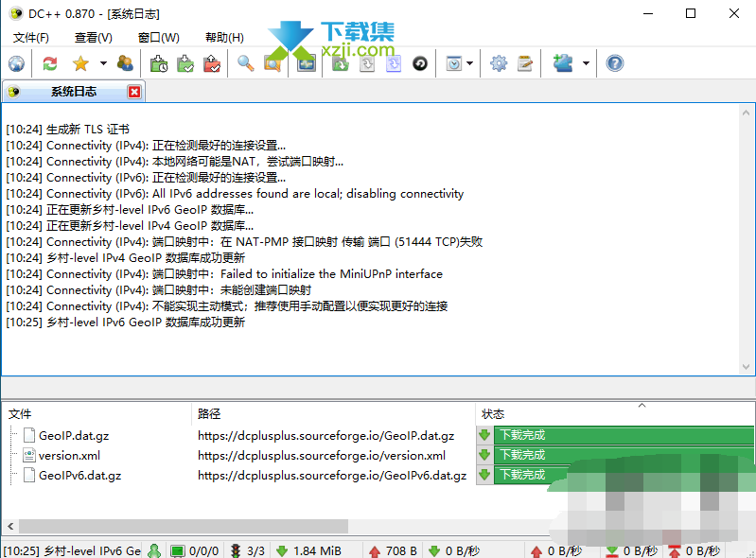Click the DC++ application title bar icon
Viewport: 756px width, 558px height.
click(x=16, y=13)
